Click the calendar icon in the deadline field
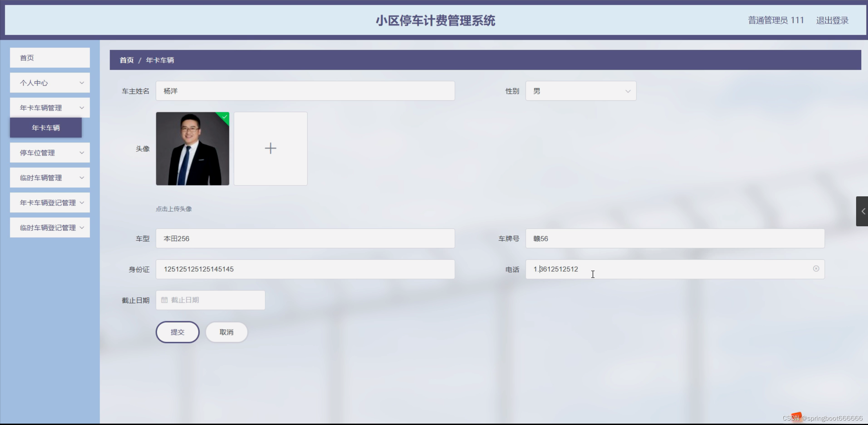 pyautogui.click(x=165, y=300)
